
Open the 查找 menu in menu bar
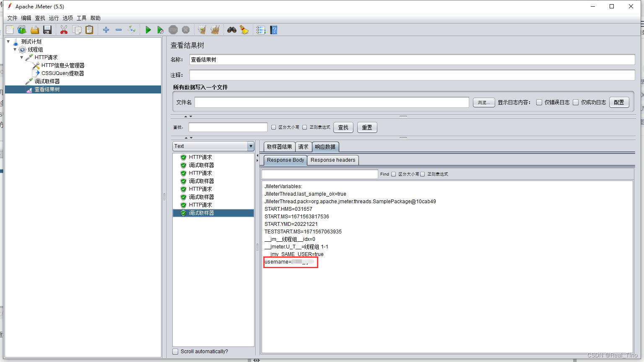[x=40, y=18]
